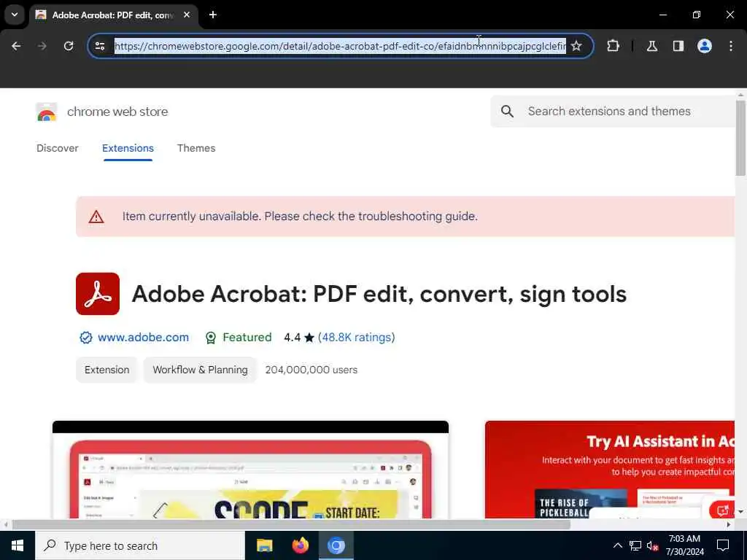Viewport: 747px width, 560px height.
Task: Click the warning triangle icon
Action: (96, 217)
